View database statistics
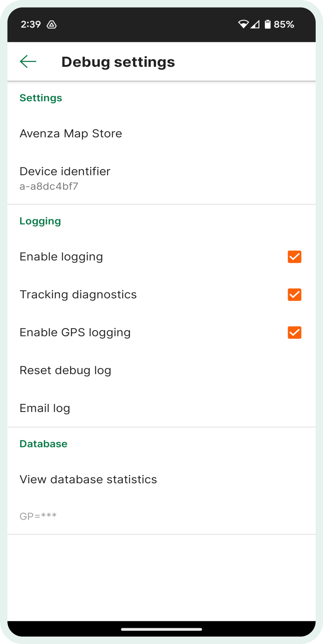This screenshot has width=323, height=644. pos(88,479)
